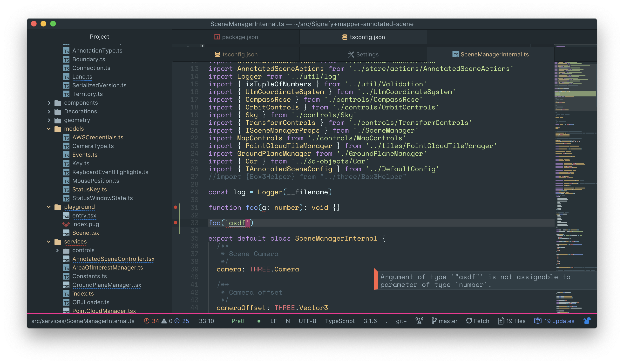
Task: Collapse the models folder
Action: click(x=48, y=129)
